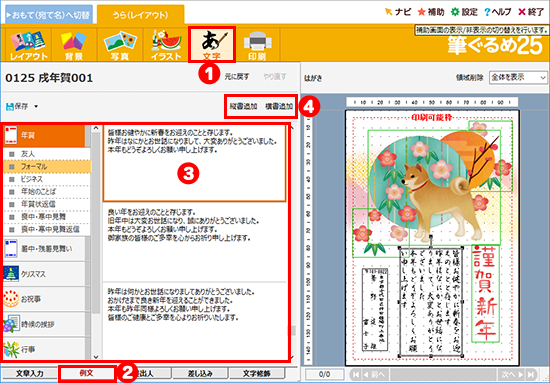Select 暑中・残暑見舞い category icon

pos(11,249)
